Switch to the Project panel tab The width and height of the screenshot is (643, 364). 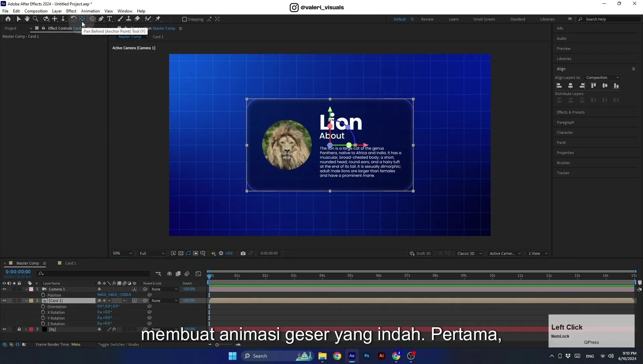point(10,28)
